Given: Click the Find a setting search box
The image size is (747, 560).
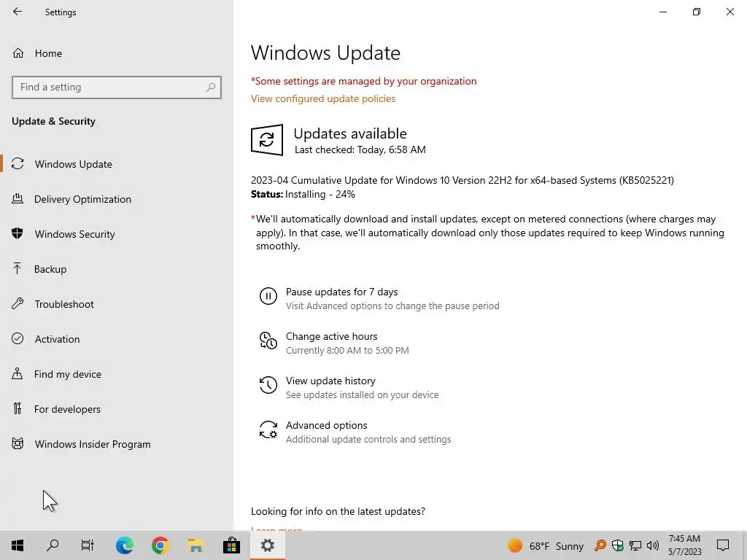Looking at the screenshot, I should 117,87.
